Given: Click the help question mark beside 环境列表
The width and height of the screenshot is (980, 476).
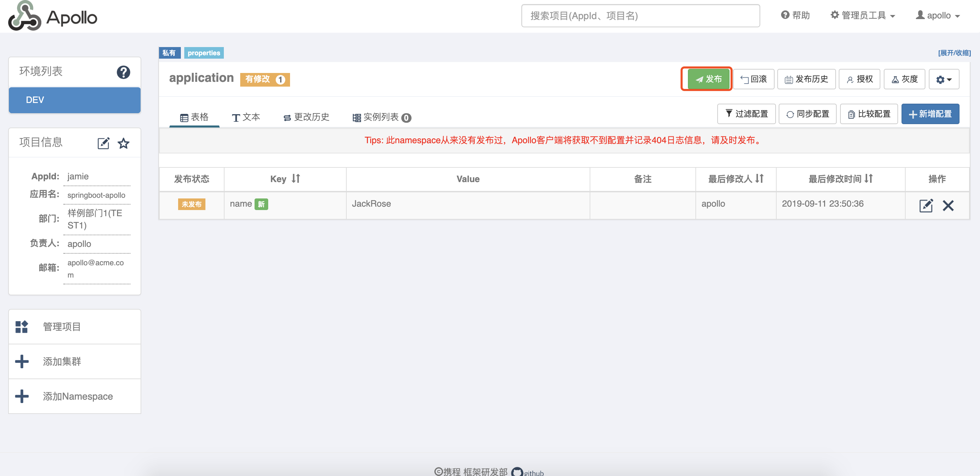Looking at the screenshot, I should [x=123, y=72].
